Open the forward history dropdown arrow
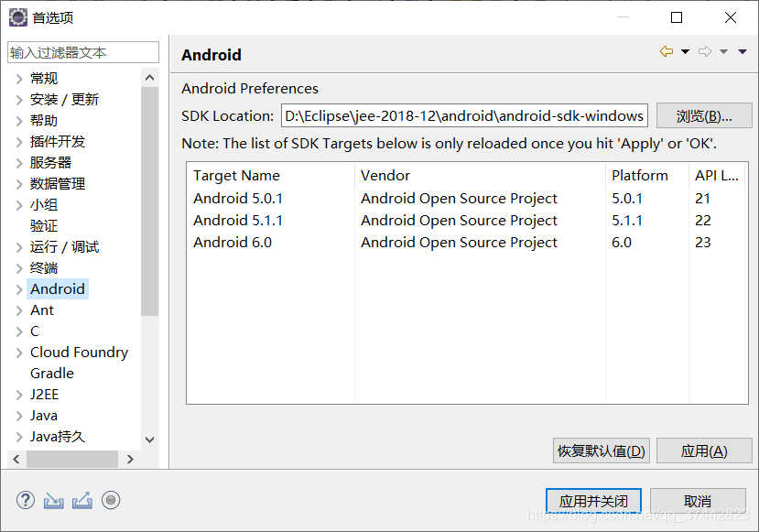 (x=723, y=51)
